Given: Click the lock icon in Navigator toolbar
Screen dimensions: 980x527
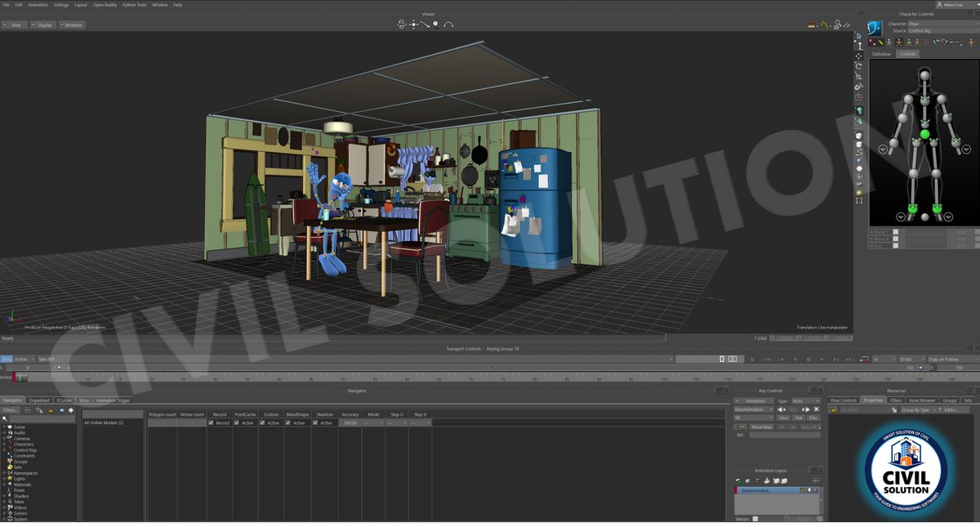Looking at the screenshot, I should point(50,410).
